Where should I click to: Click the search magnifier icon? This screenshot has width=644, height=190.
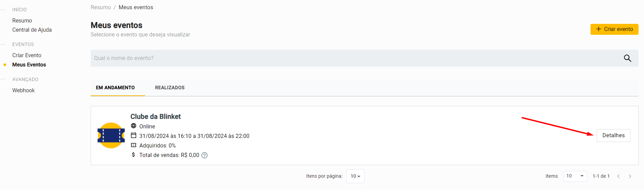627,58
